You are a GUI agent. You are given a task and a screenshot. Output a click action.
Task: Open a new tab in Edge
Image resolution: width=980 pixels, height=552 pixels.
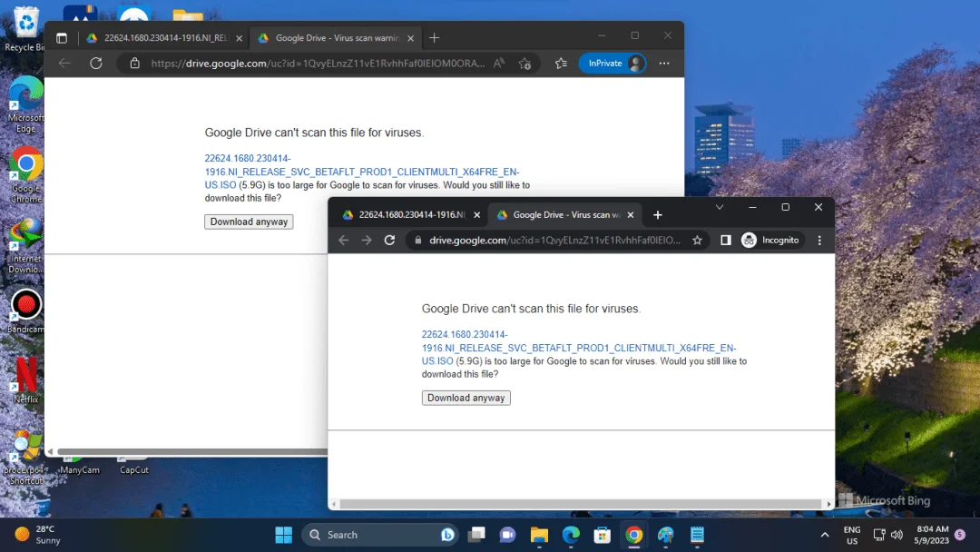point(435,38)
